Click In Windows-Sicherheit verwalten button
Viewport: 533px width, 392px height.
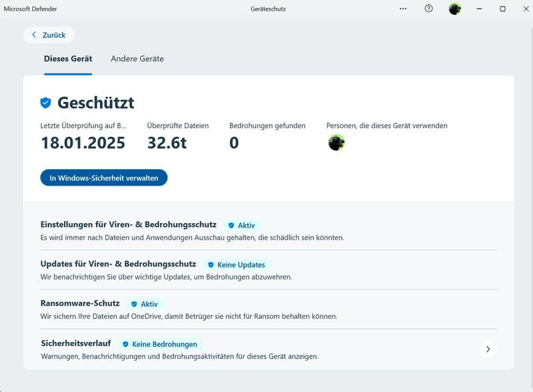click(104, 178)
